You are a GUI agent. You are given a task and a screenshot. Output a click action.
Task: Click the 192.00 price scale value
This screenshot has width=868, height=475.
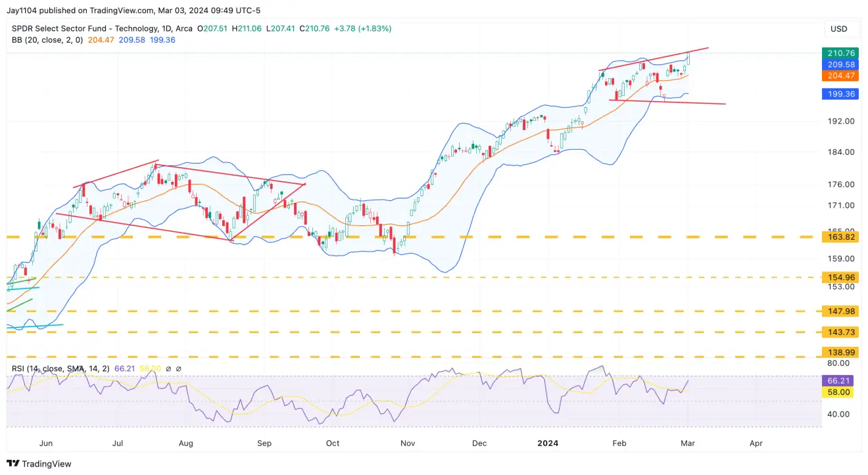(x=841, y=122)
